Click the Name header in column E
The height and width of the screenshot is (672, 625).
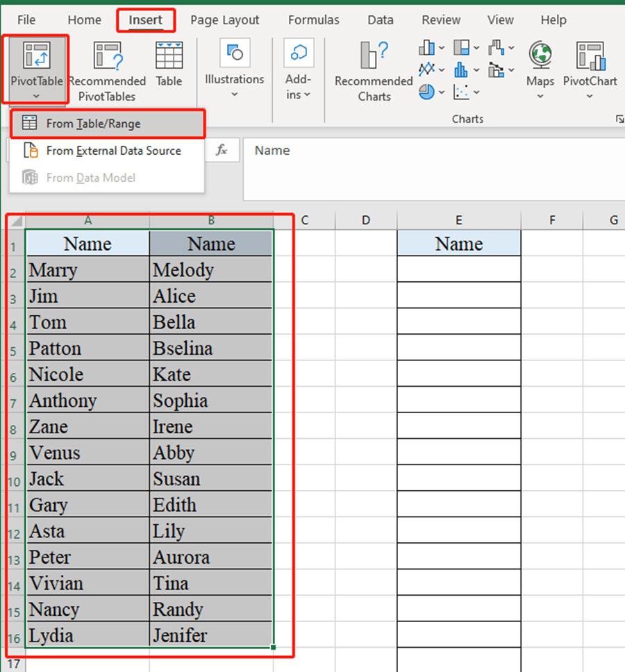click(x=458, y=244)
